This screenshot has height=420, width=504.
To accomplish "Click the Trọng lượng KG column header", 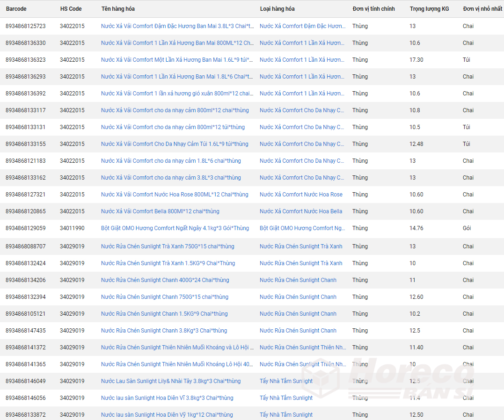I will point(429,9).
